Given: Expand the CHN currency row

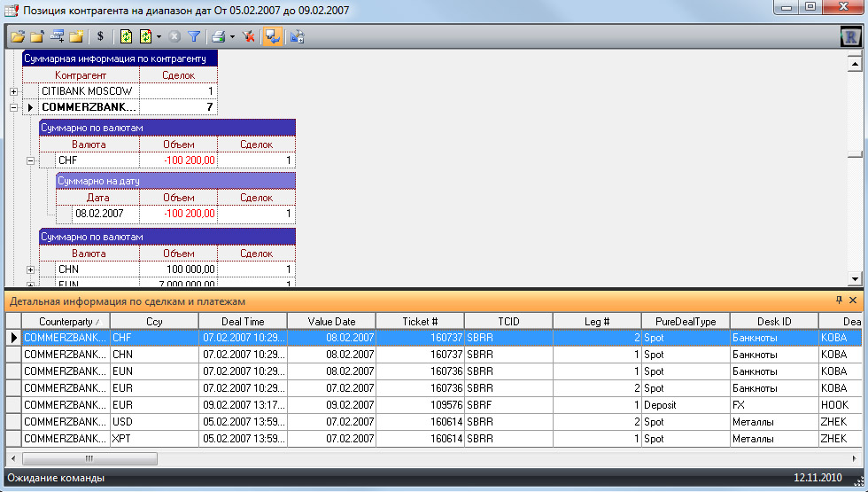Looking at the screenshot, I should click(30, 269).
